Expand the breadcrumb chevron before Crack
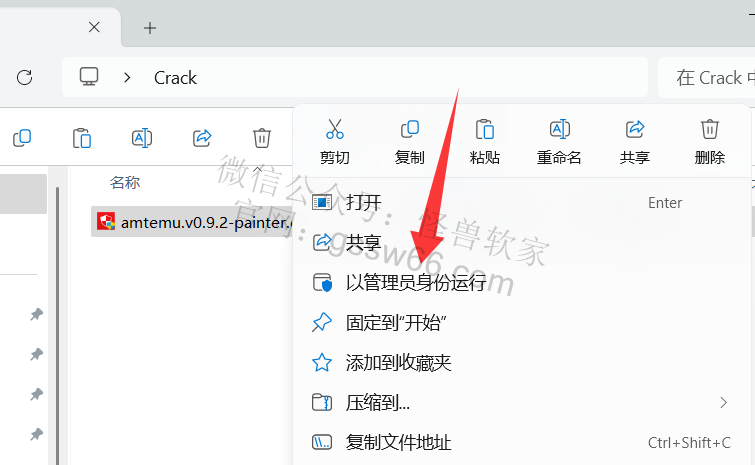755x465 pixels. pos(127,78)
